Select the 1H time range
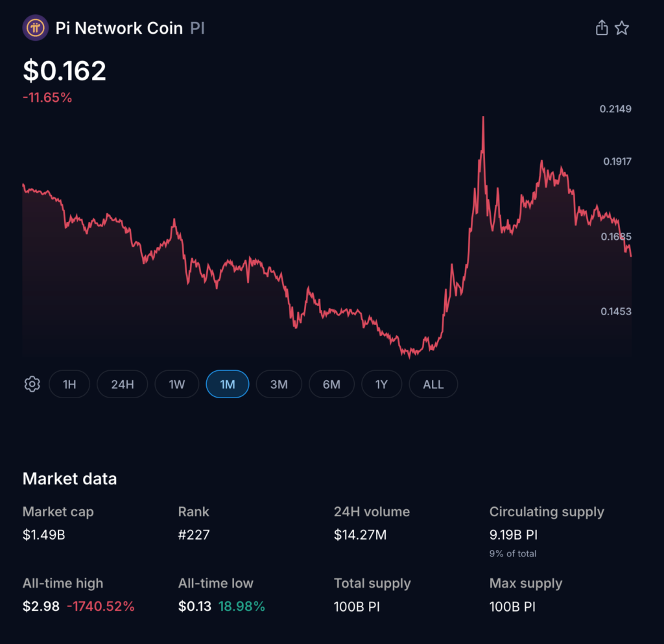 click(69, 384)
